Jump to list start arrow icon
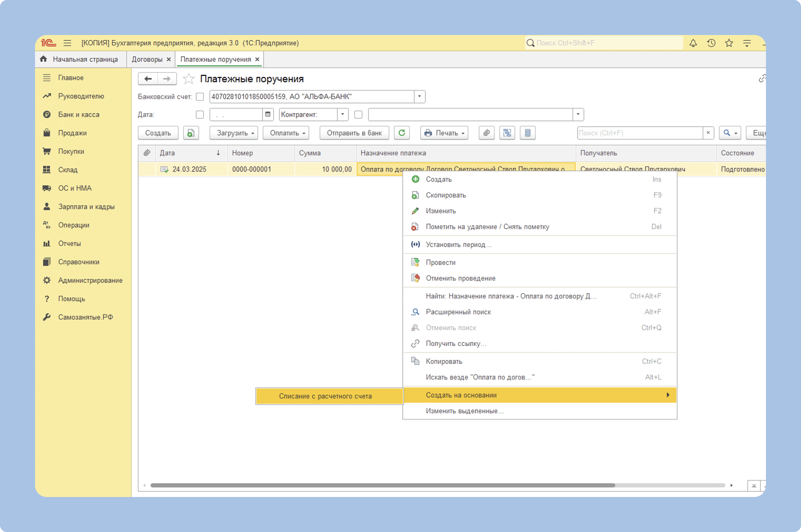This screenshot has height=532, width=801. point(754,486)
